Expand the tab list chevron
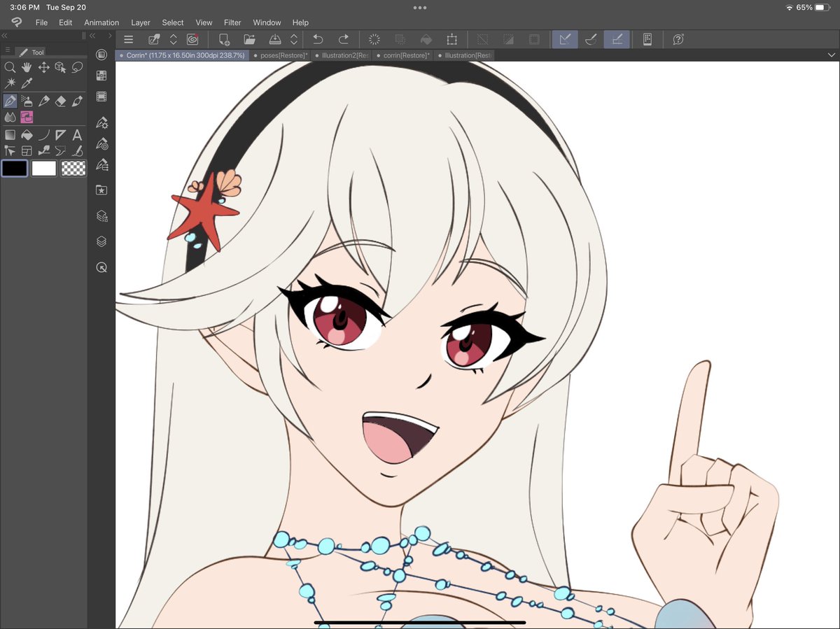The width and height of the screenshot is (840, 629). tap(831, 55)
